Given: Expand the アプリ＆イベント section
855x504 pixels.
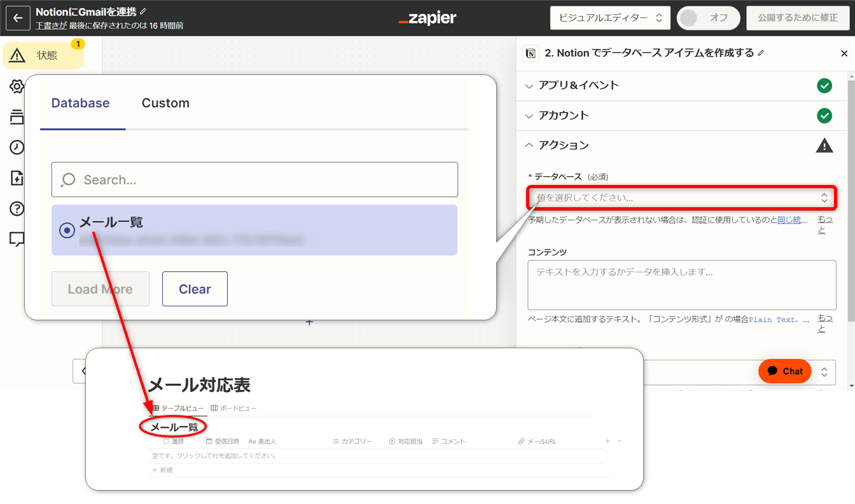Looking at the screenshot, I should pos(579,85).
